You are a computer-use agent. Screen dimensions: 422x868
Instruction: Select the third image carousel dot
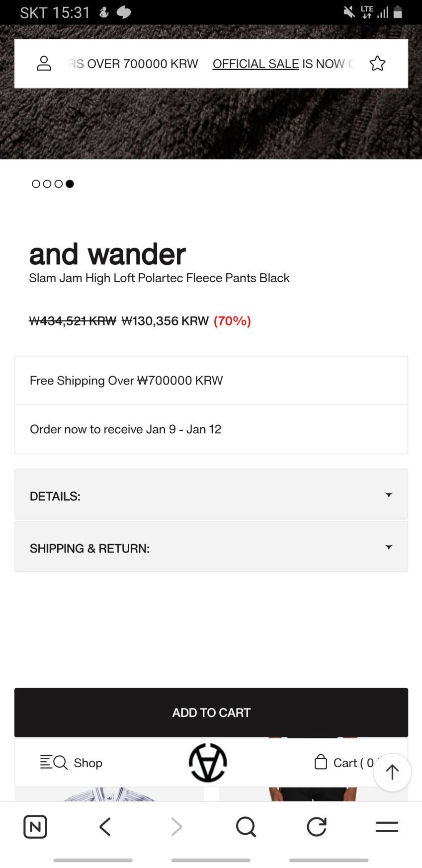[x=59, y=184]
